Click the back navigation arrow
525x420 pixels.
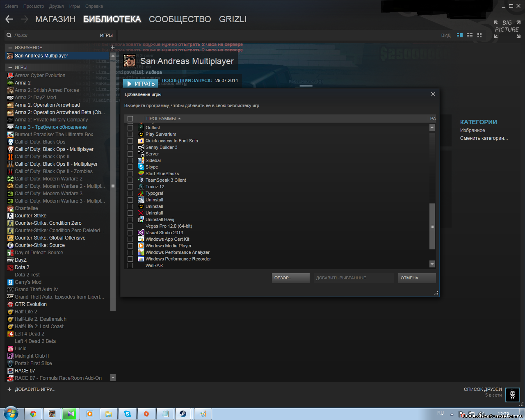point(9,19)
